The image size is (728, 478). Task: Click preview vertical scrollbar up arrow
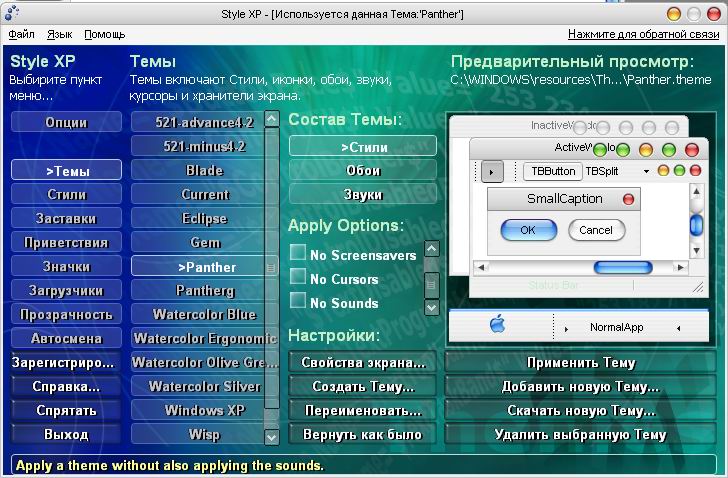click(x=696, y=192)
